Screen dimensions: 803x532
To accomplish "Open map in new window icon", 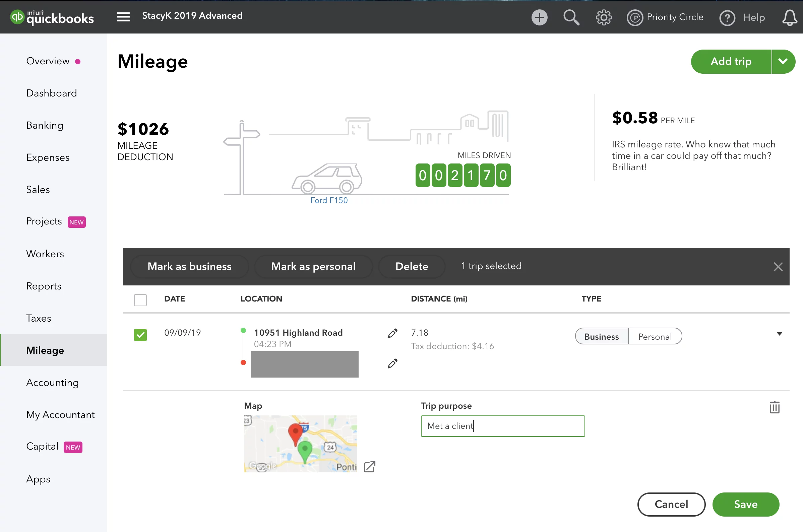I will pyautogui.click(x=369, y=467).
